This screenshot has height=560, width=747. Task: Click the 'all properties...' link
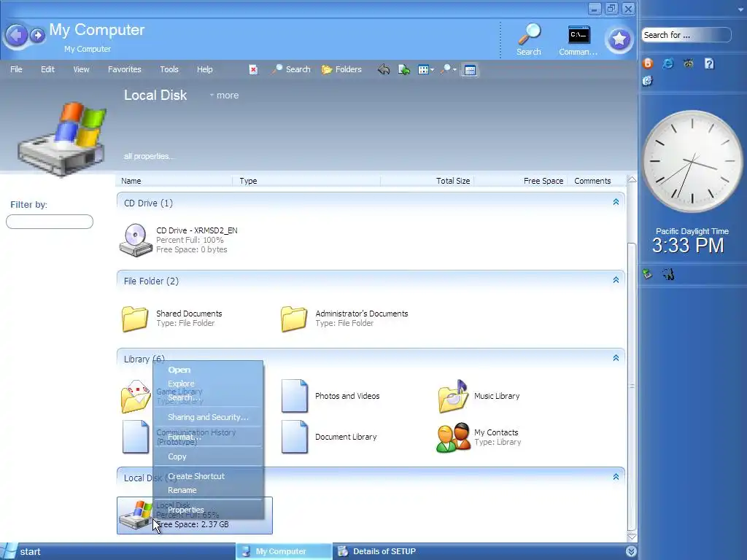pos(149,156)
